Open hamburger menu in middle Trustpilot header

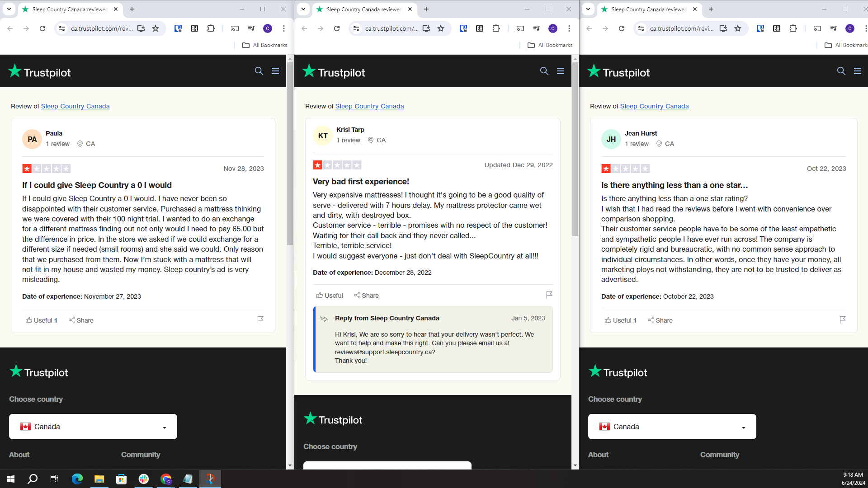[x=561, y=71]
